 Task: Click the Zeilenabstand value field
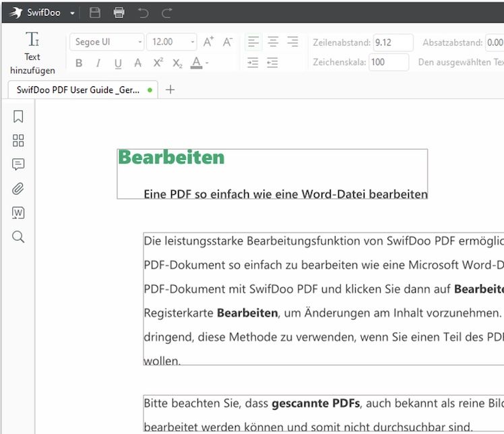click(393, 42)
